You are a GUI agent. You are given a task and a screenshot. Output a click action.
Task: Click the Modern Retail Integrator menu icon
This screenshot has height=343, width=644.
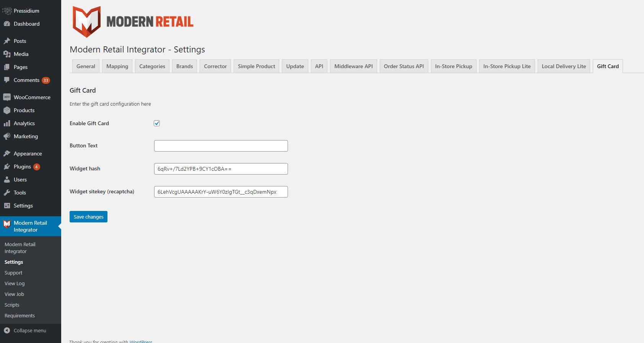tap(7, 224)
